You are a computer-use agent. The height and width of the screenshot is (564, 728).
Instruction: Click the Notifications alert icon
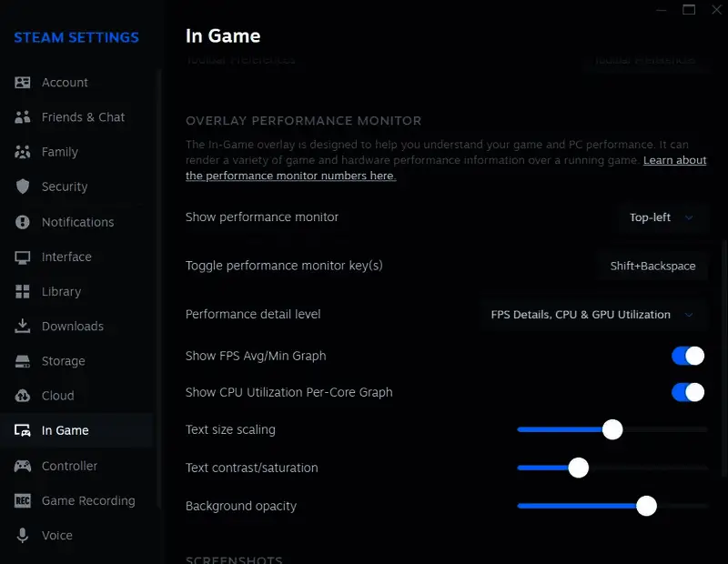click(23, 222)
